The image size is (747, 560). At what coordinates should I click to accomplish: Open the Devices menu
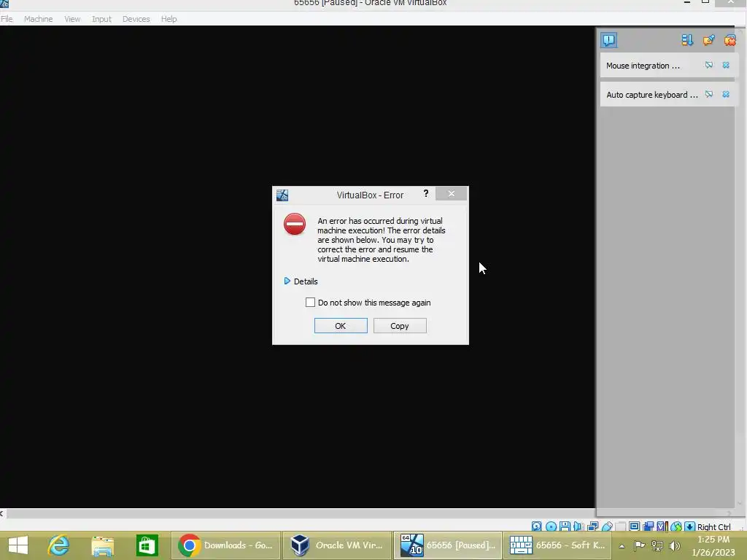(x=136, y=19)
